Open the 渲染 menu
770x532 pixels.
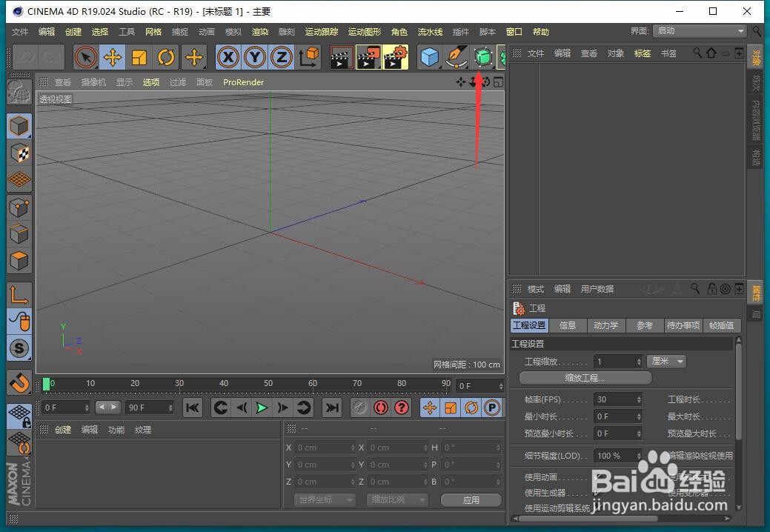coord(260,32)
